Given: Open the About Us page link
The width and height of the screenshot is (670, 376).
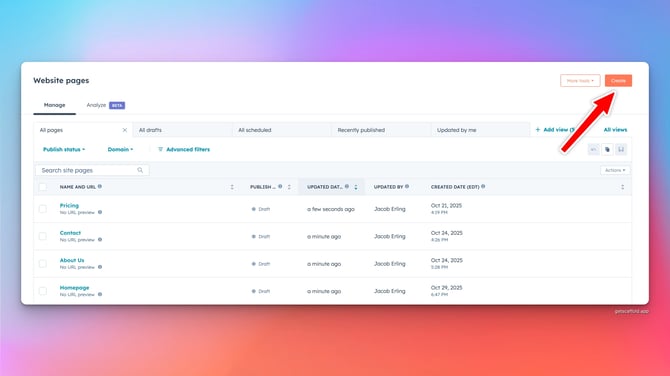Looking at the screenshot, I should click(72, 260).
